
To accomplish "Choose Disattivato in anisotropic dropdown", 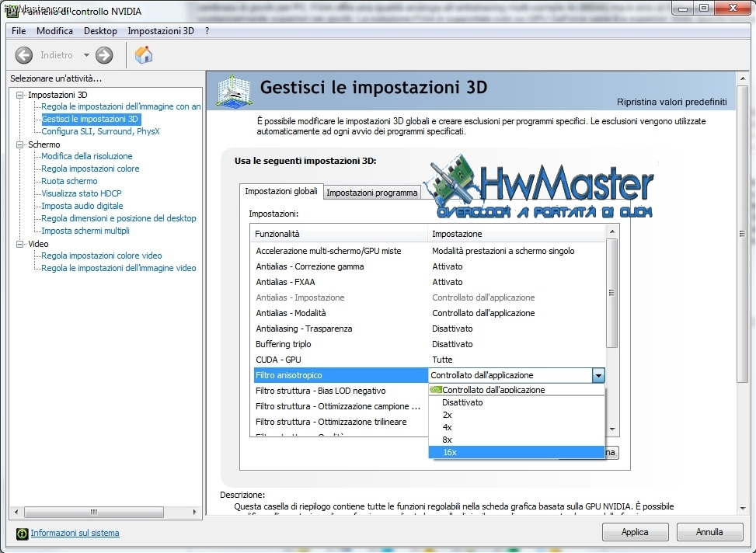I will 517,402.
